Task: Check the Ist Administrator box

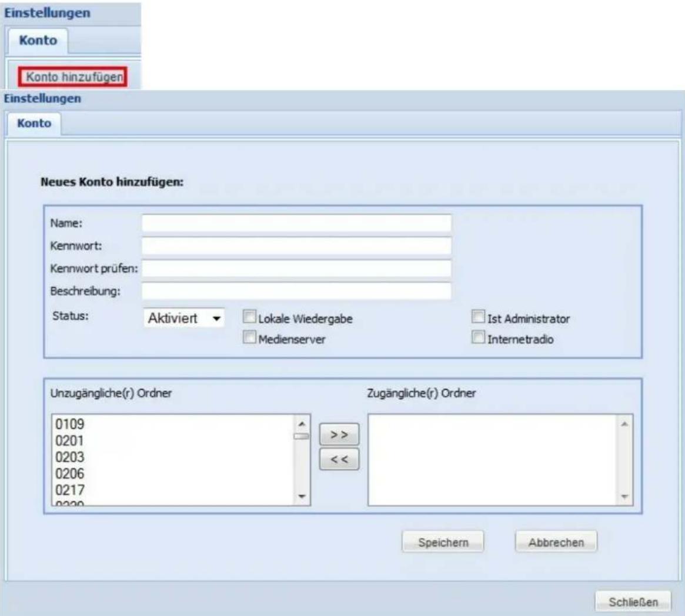Action: click(479, 317)
